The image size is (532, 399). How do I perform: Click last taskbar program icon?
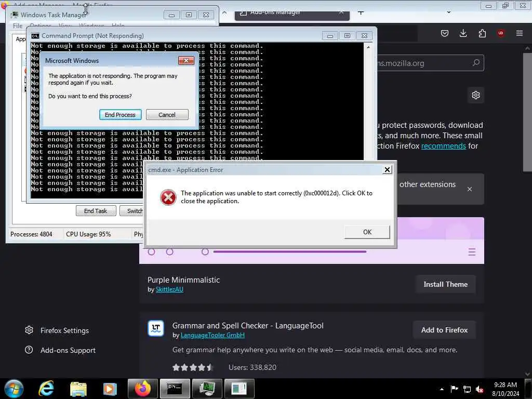click(x=239, y=389)
